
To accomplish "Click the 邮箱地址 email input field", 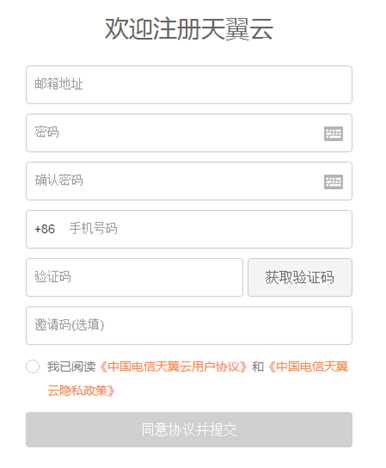I will tap(189, 85).
